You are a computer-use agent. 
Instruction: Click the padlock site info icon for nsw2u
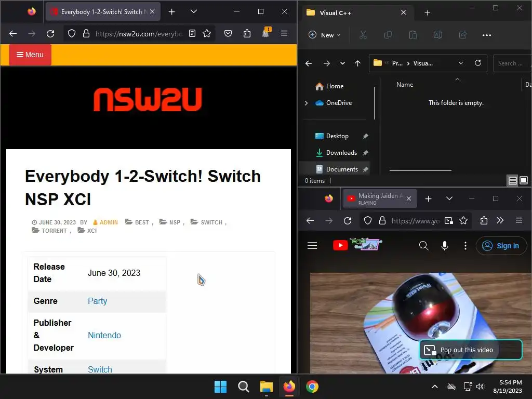[86, 34]
